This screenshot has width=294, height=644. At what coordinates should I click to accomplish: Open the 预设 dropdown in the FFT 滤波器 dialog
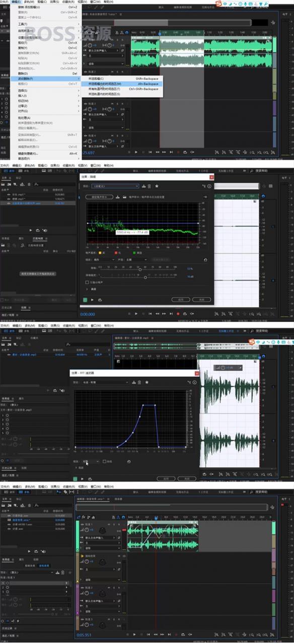coord(105,382)
